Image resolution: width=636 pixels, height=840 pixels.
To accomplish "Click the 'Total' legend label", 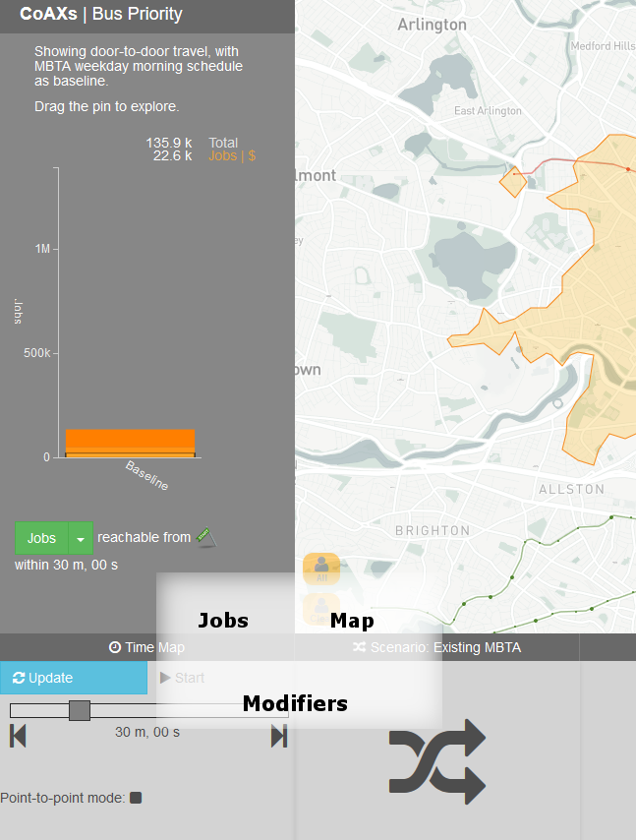I will [x=223, y=143].
